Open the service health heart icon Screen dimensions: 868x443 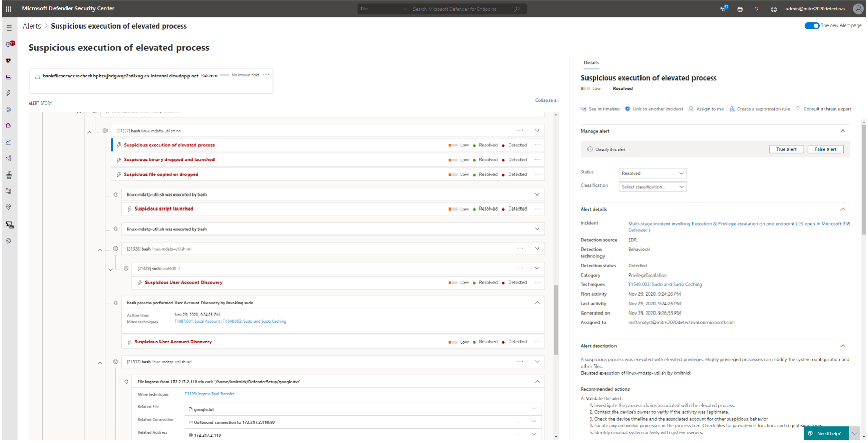point(8,207)
